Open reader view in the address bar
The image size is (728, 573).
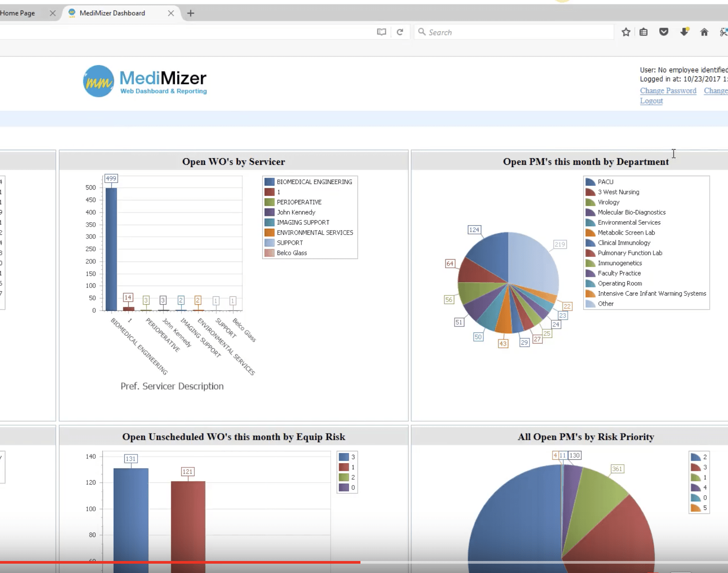tap(381, 32)
